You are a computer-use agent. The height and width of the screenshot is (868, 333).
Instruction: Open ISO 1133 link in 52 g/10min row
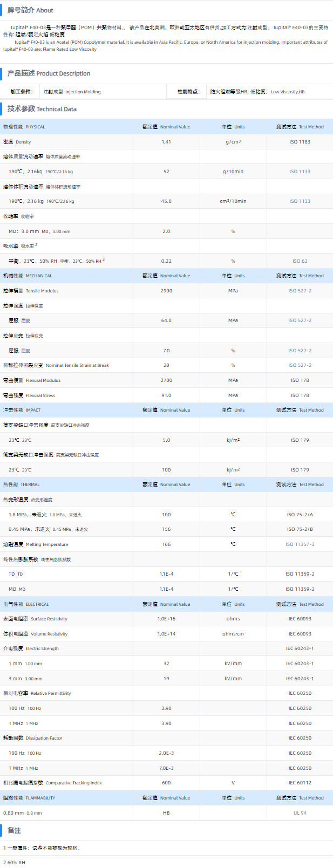[300, 172]
